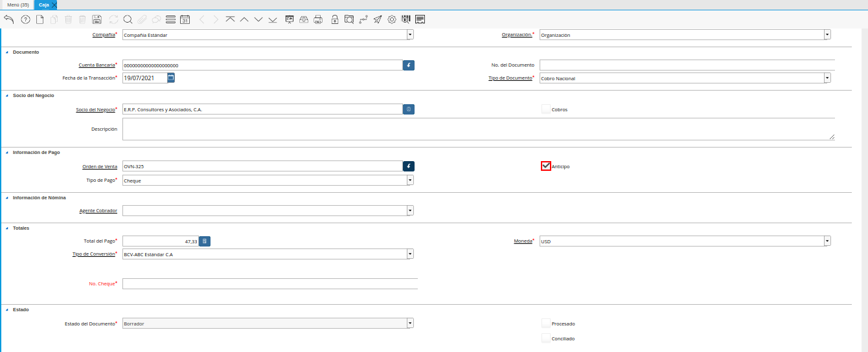Screen dimensions: 868x352
Task: Switch to the Menú (35) tab
Action: click(17, 5)
